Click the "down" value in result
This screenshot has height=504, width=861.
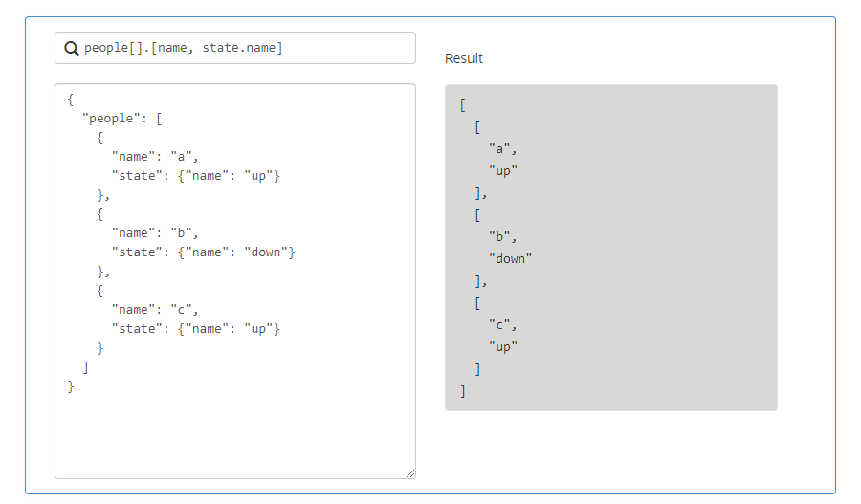point(510,258)
